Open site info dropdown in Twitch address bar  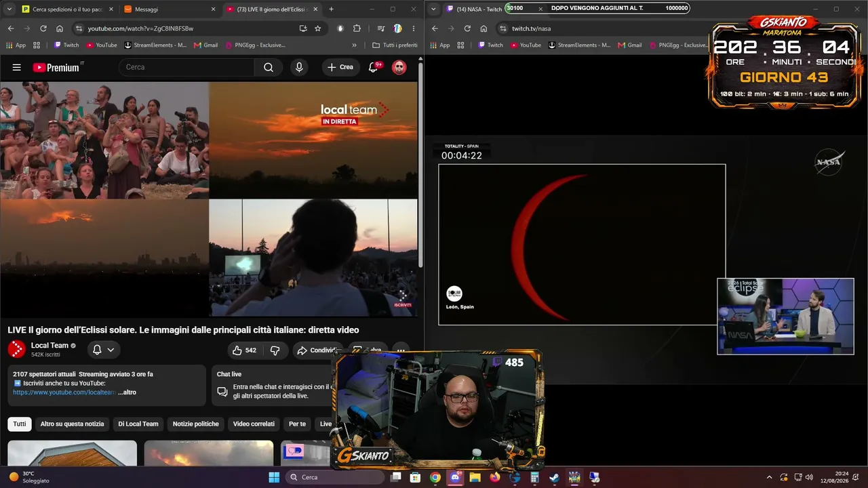pyautogui.click(x=502, y=28)
